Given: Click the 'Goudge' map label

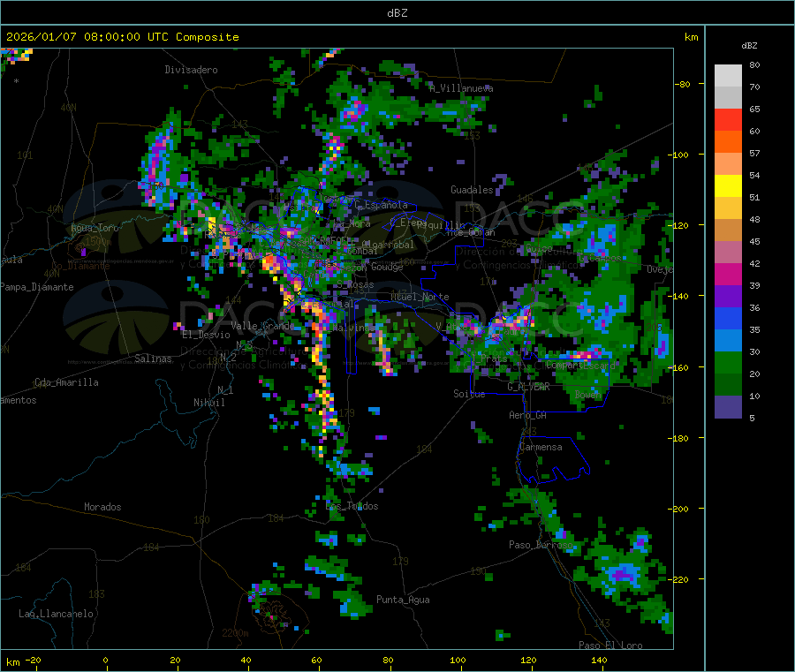Looking at the screenshot, I should (387, 267).
